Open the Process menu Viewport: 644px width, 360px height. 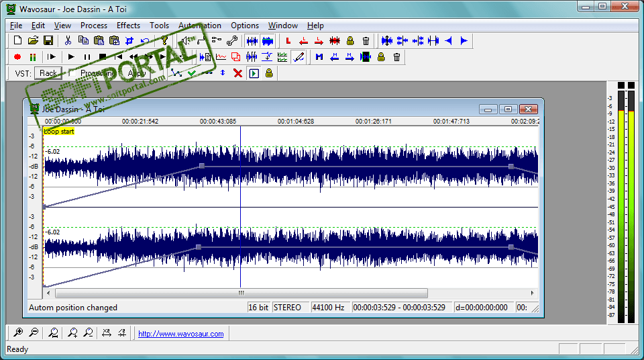point(94,26)
